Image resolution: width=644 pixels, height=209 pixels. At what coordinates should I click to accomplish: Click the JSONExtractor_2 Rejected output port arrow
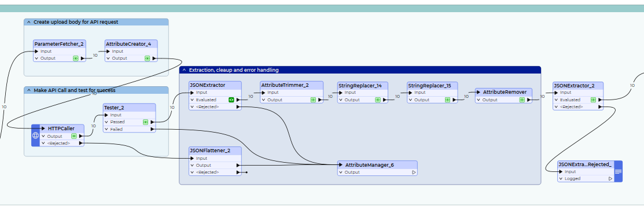[x=600, y=107]
